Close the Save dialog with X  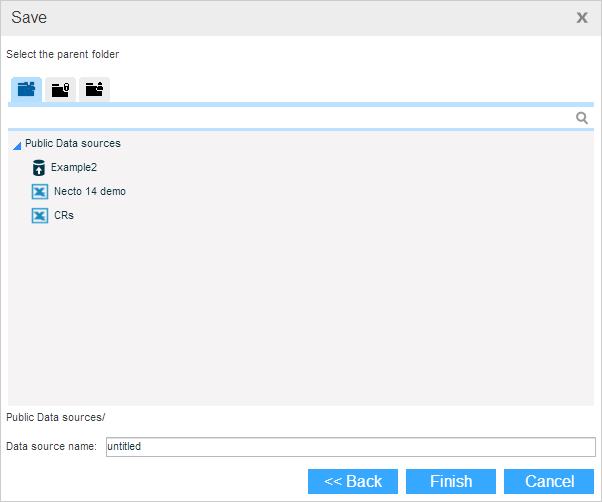pos(582,17)
